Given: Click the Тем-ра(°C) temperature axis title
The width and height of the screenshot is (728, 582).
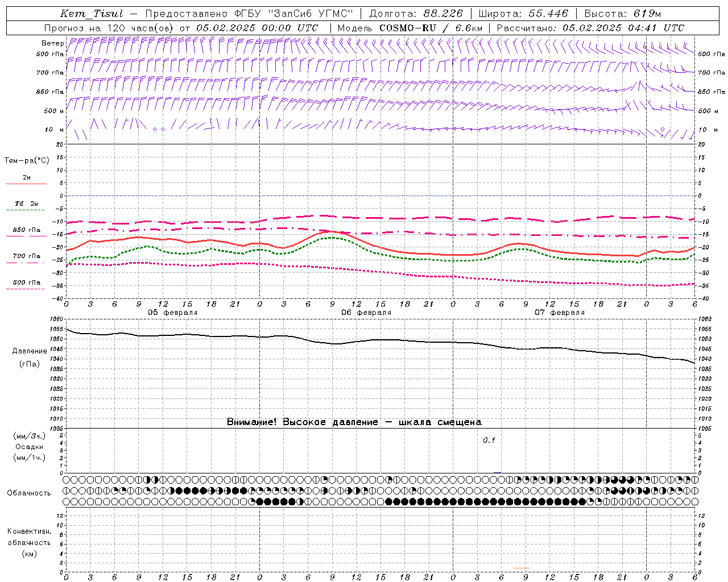Looking at the screenshot, I should [x=27, y=161].
